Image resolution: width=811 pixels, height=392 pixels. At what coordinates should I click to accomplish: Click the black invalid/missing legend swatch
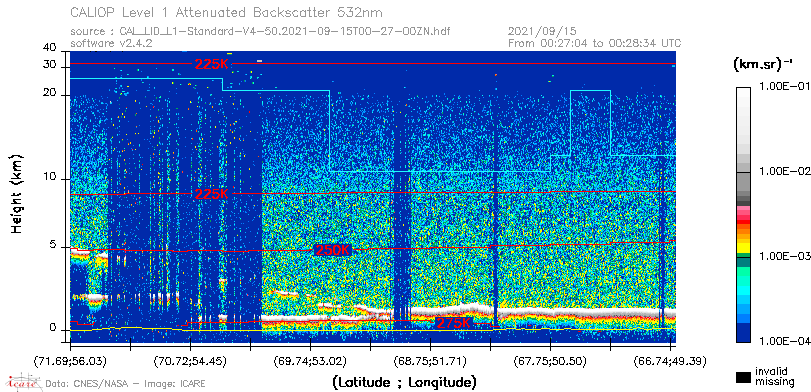[744, 378]
